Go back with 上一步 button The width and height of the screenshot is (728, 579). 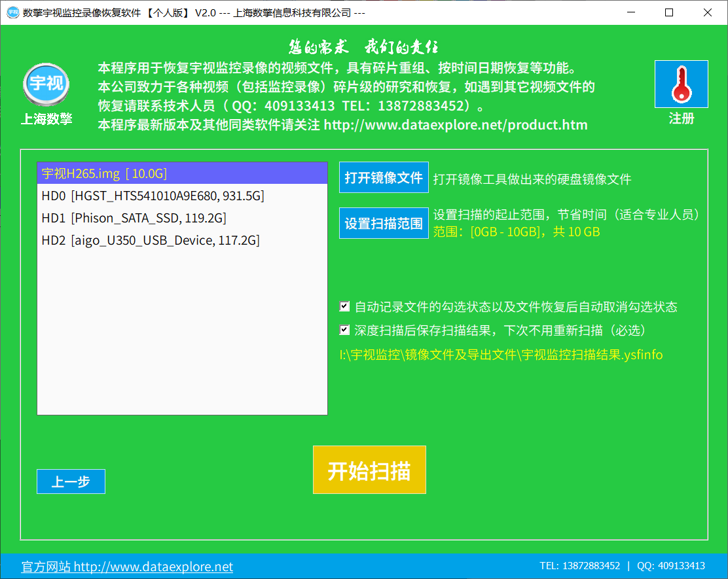coord(71,482)
